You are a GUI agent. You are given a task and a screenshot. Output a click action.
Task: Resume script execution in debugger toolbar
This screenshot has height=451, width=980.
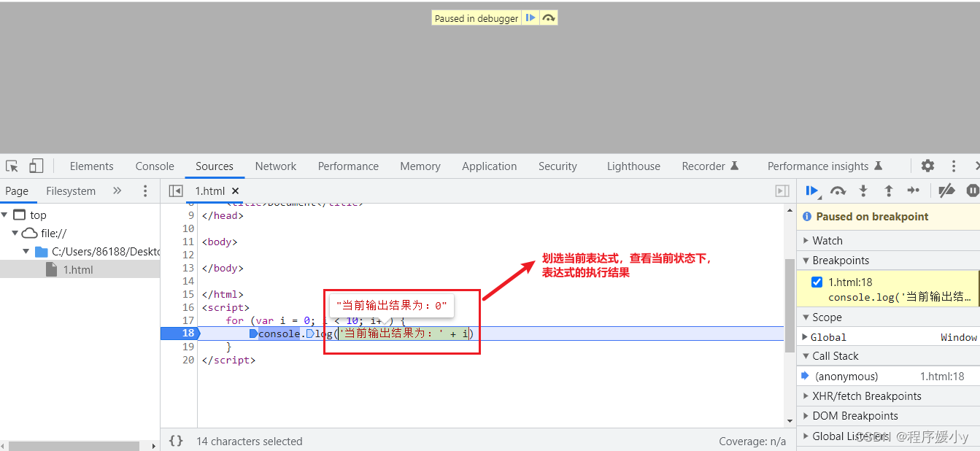[811, 190]
